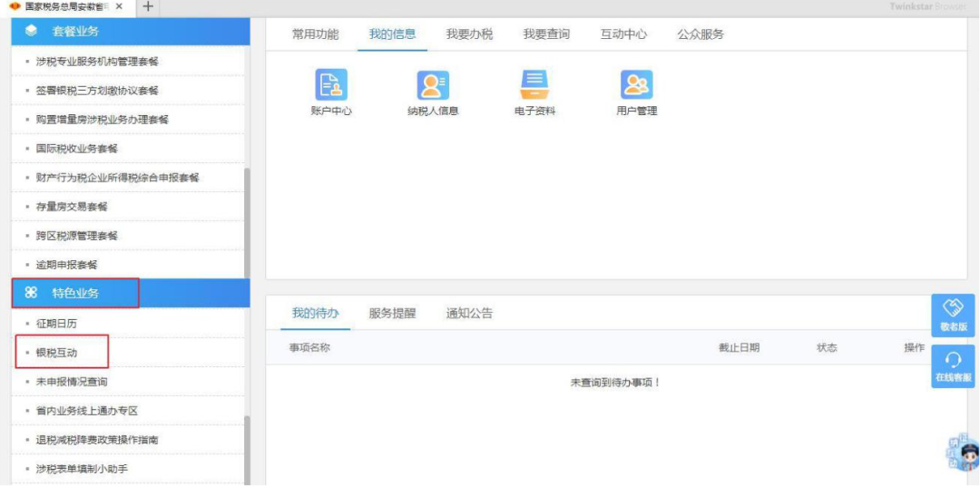Collapse the 特色业务 section header

(130, 293)
